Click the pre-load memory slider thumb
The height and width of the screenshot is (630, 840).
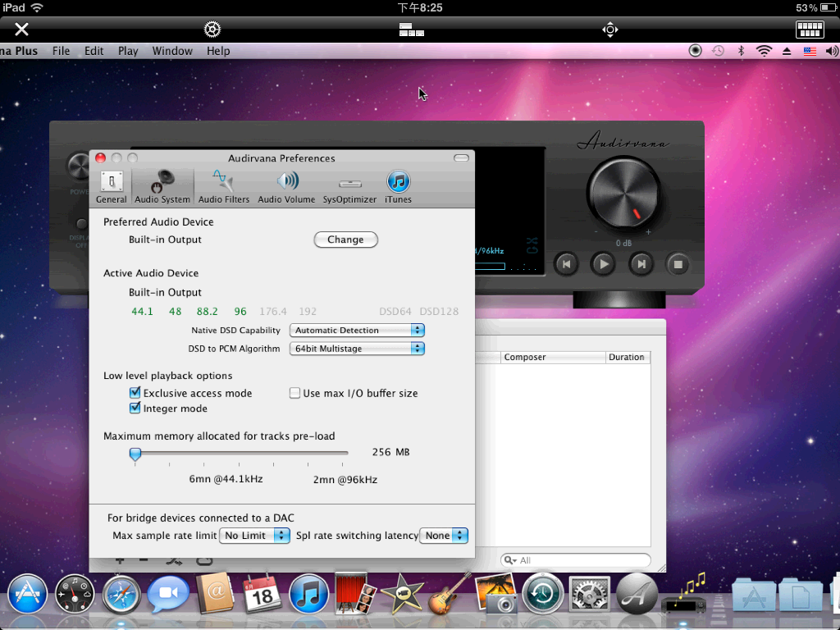(135, 454)
